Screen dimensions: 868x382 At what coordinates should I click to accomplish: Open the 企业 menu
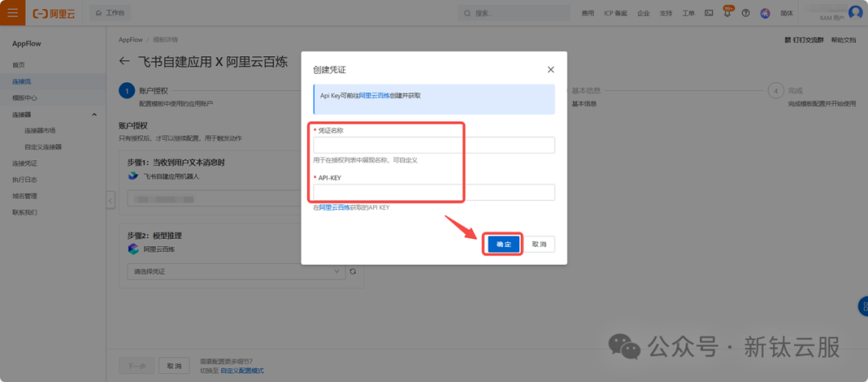pyautogui.click(x=643, y=14)
